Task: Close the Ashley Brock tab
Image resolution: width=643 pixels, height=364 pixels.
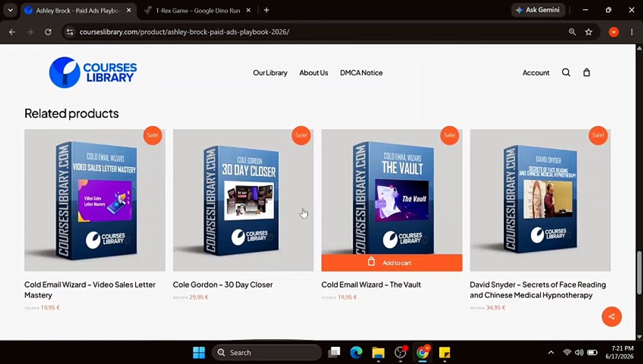Action: tap(128, 10)
